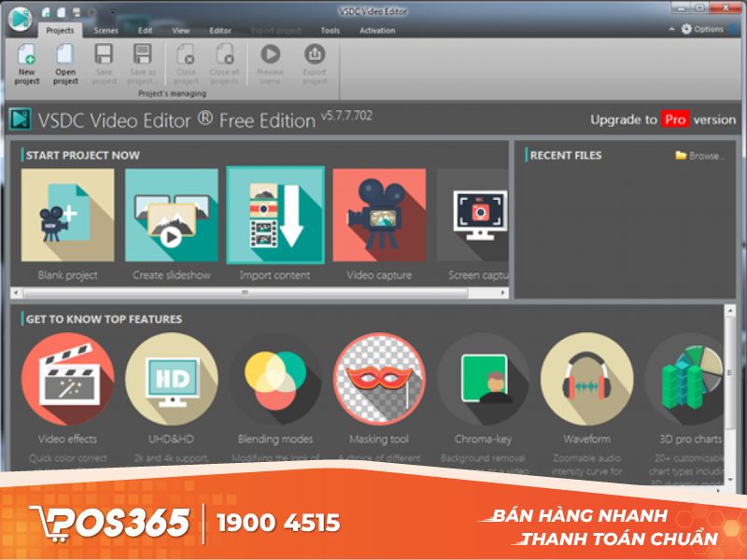
Task: Click Browse... in Recent Files
Action: [x=699, y=155]
